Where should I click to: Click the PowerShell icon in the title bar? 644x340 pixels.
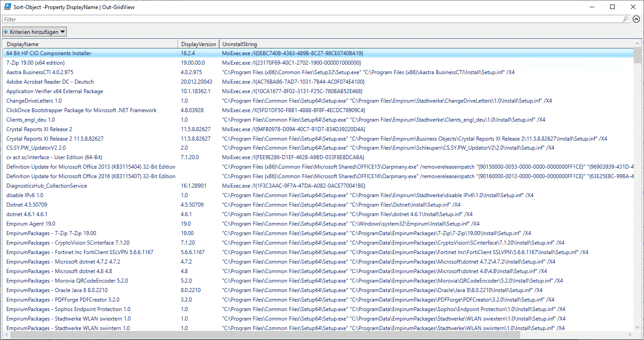pos(6,7)
